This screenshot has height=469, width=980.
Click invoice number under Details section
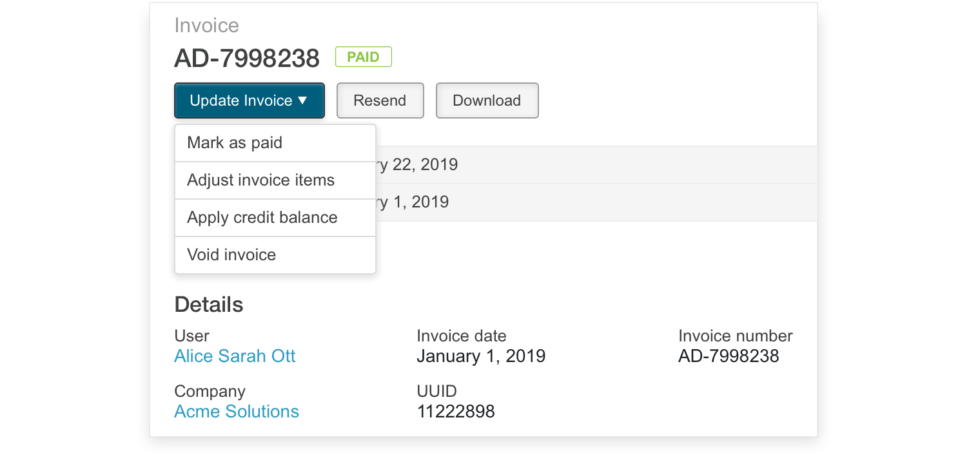click(729, 356)
